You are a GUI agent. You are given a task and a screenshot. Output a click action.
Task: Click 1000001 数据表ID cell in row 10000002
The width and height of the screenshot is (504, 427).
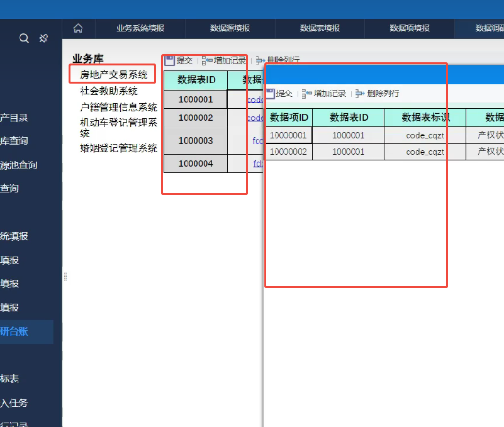click(349, 152)
